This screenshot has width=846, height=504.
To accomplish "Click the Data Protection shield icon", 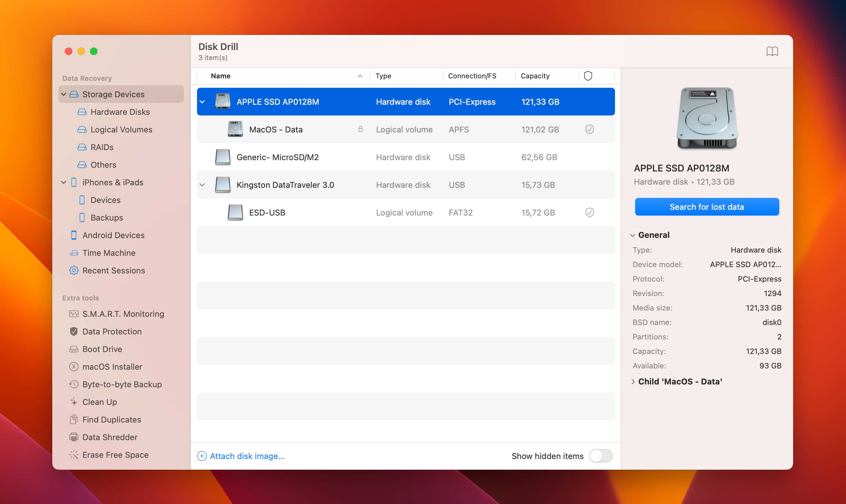I will 74,332.
